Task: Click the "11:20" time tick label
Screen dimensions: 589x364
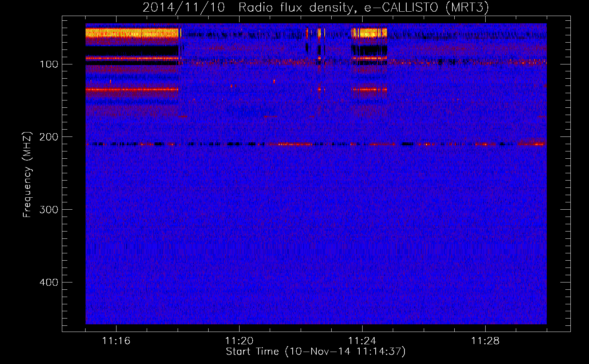Action: (x=239, y=341)
